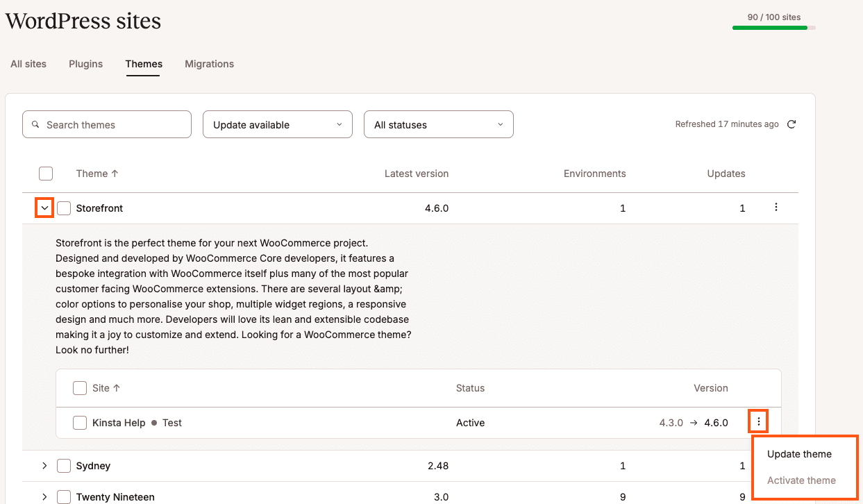Image resolution: width=863 pixels, height=504 pixels.
Task: Click the Site column header label
Action: (x=101, y=388)
